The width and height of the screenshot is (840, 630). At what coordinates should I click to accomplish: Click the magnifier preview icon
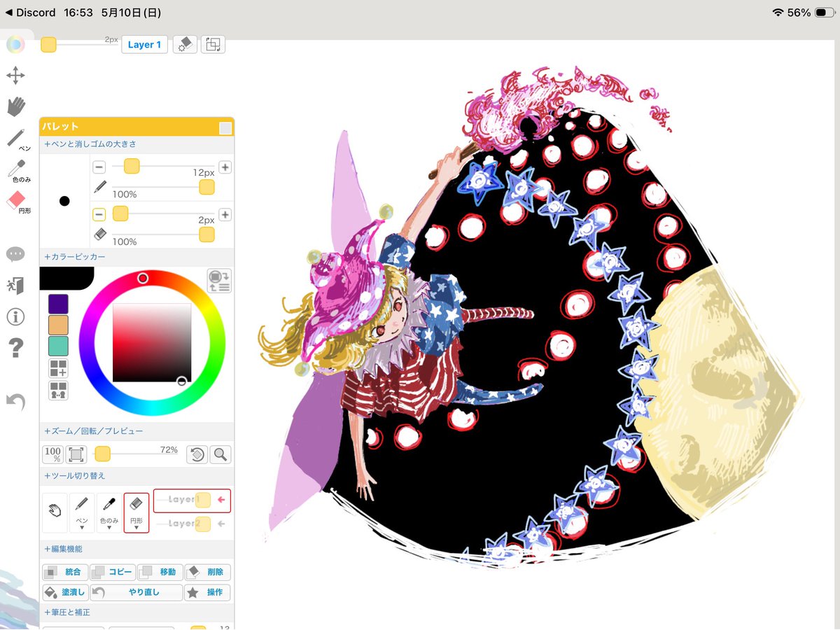point(220,454)
